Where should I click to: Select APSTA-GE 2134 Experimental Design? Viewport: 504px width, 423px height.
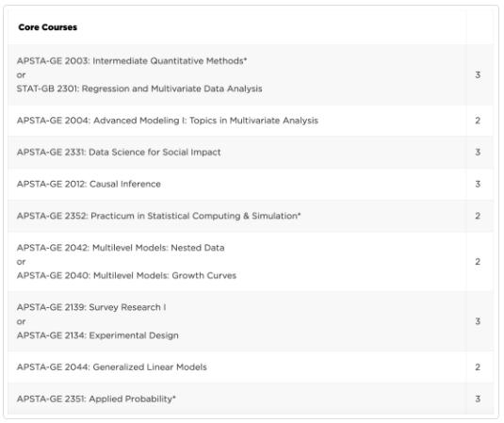(x=98, y=335)
